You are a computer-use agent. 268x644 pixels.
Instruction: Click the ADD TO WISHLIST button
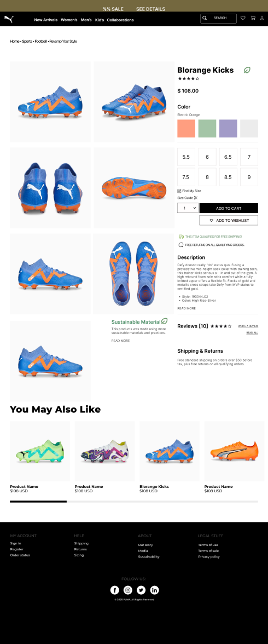coord(229,221)
